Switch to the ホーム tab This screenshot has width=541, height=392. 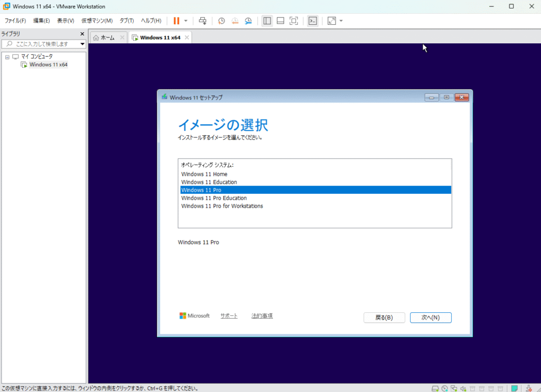[x=104, y=38]
